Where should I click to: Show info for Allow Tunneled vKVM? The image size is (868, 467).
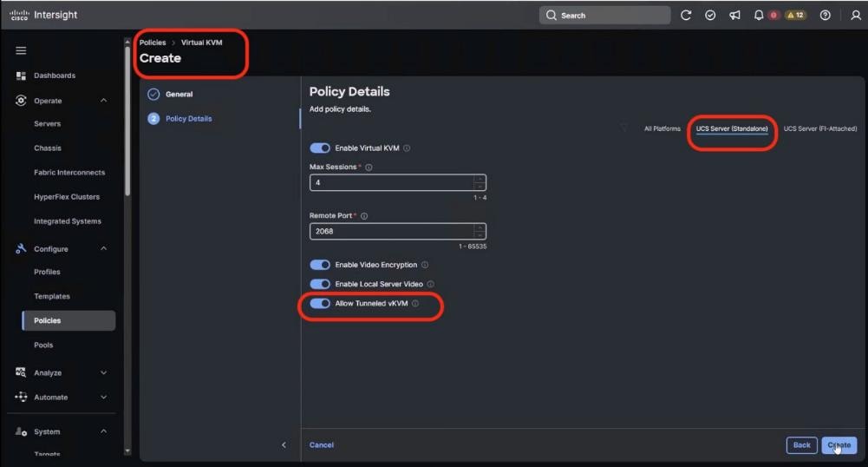point(415,304)
